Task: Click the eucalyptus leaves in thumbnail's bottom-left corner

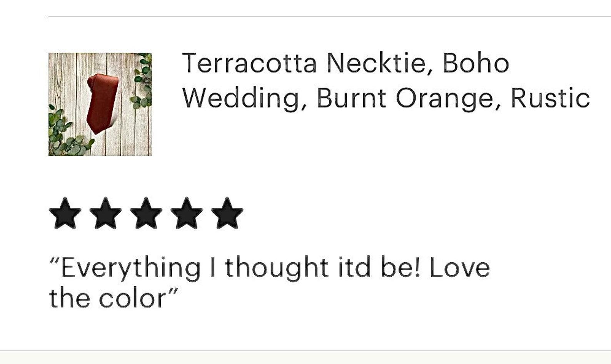Action: coord(62,135)
